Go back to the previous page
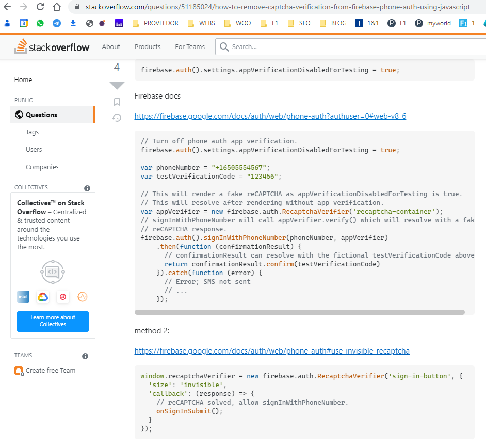The width and height of the screenshot is (486, 448). tap(7, 7)
